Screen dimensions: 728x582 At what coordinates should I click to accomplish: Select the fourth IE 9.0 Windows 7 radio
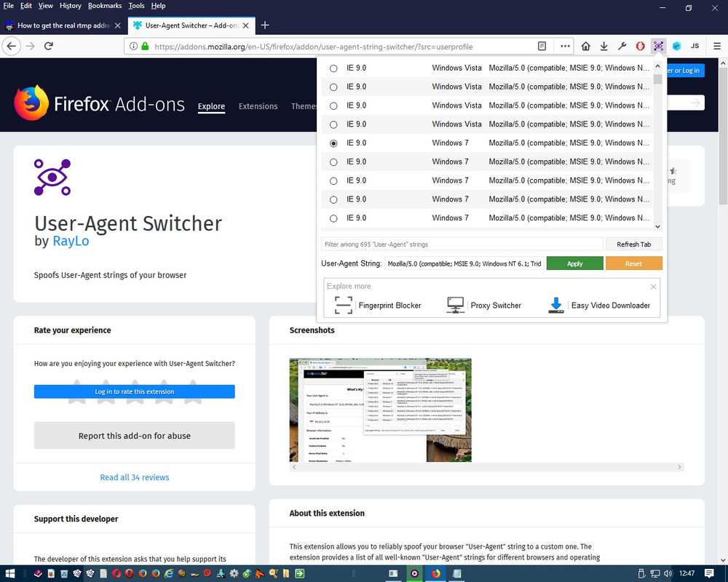[x=333, y=199]
